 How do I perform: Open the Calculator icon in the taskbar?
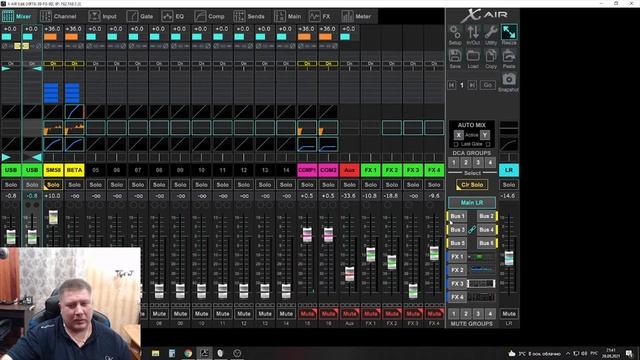coord(172,353)
